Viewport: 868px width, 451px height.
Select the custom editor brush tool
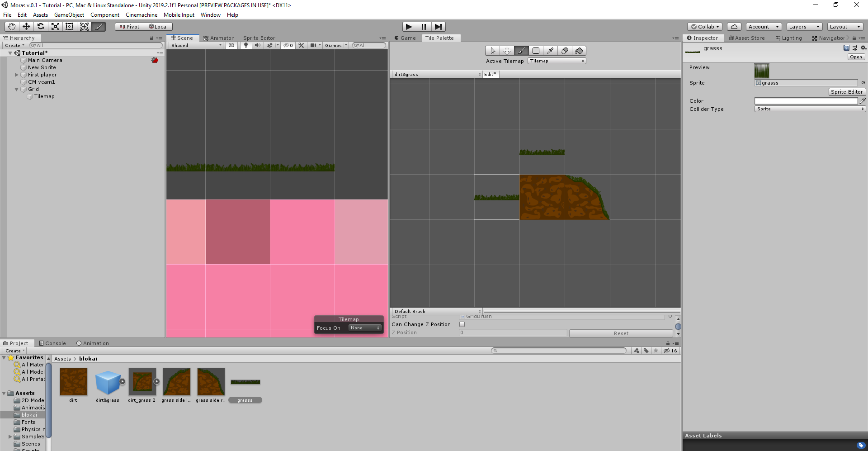point(99,27)
